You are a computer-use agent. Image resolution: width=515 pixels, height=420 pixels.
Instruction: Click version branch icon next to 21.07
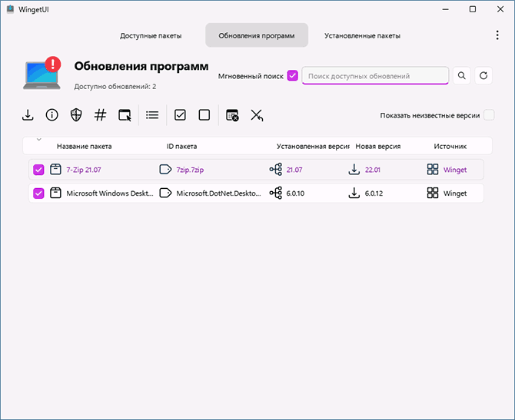click(276, 170)
